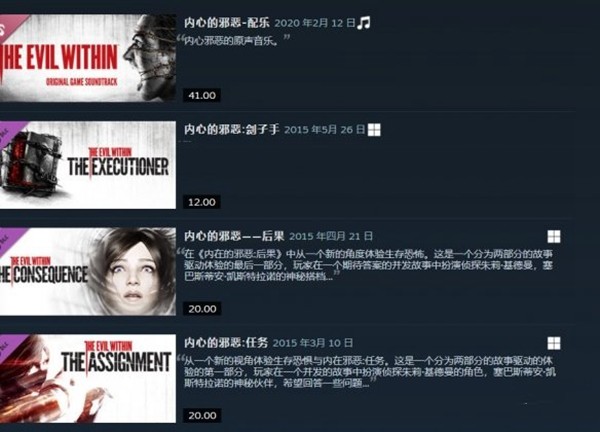Screen dimensions: 600x432
Task: Click Windows icon on 任务 DLC row
Action: [x=554, y=343]
